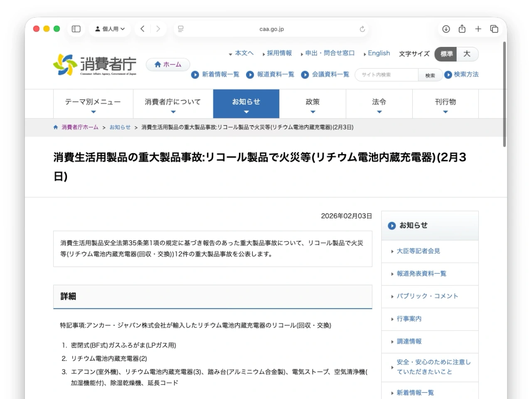Show the tab overview with the tabs icon

pyautogui.click(x=494, y=29)
